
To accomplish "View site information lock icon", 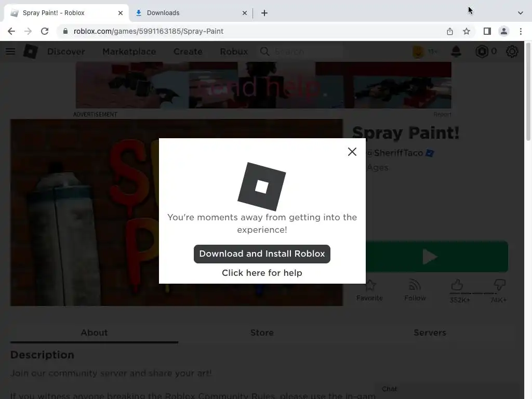I will pos(65,31).
